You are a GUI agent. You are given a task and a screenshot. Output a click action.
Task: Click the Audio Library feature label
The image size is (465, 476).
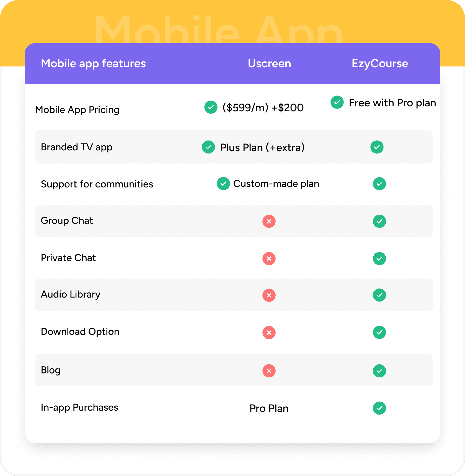click(x=71, y=294)
